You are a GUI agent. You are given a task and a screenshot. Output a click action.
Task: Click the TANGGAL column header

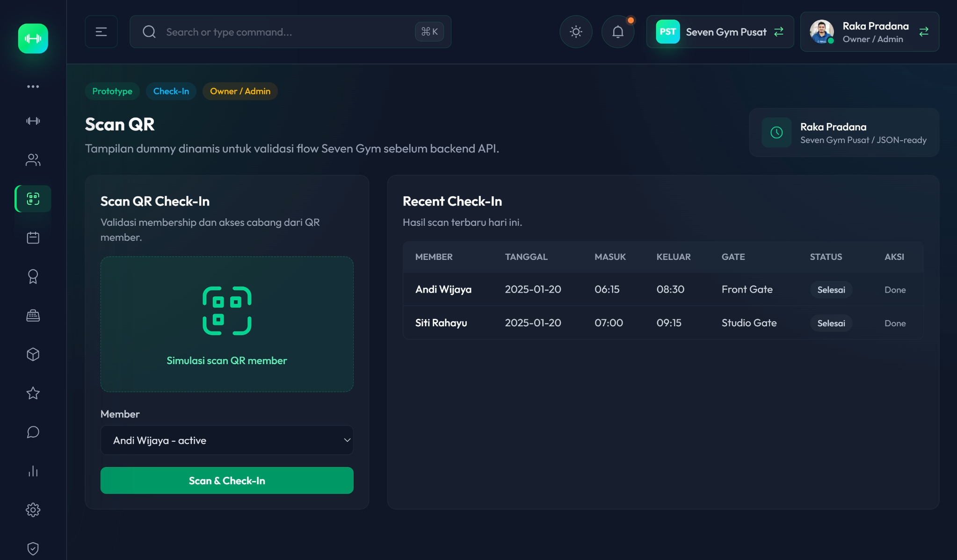(526, 257)
